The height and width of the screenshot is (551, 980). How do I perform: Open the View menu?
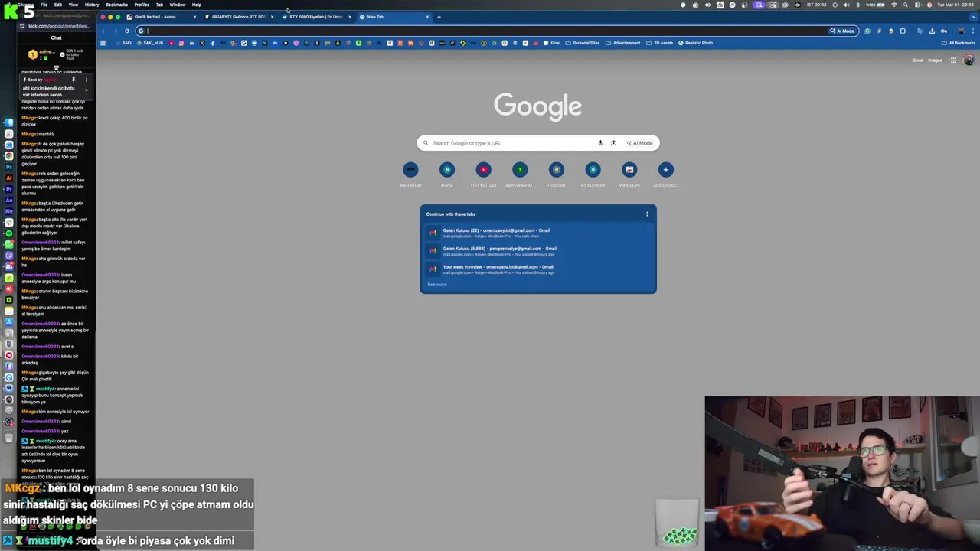[x=73, y=5]
